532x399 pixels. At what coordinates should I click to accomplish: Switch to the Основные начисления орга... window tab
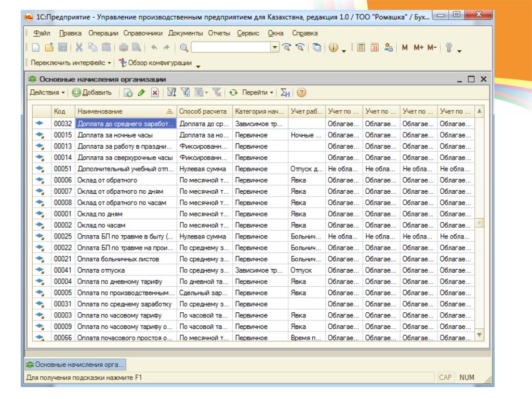pyautogui.click(x=75, y=365)
